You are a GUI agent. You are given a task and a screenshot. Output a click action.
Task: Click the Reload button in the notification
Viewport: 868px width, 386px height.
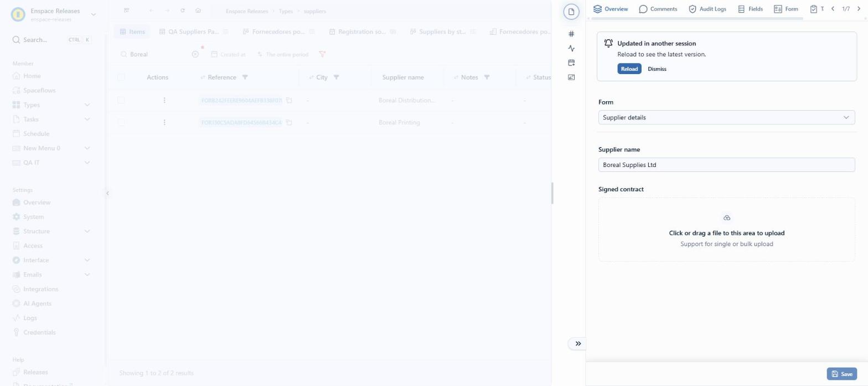pos(629,69)
